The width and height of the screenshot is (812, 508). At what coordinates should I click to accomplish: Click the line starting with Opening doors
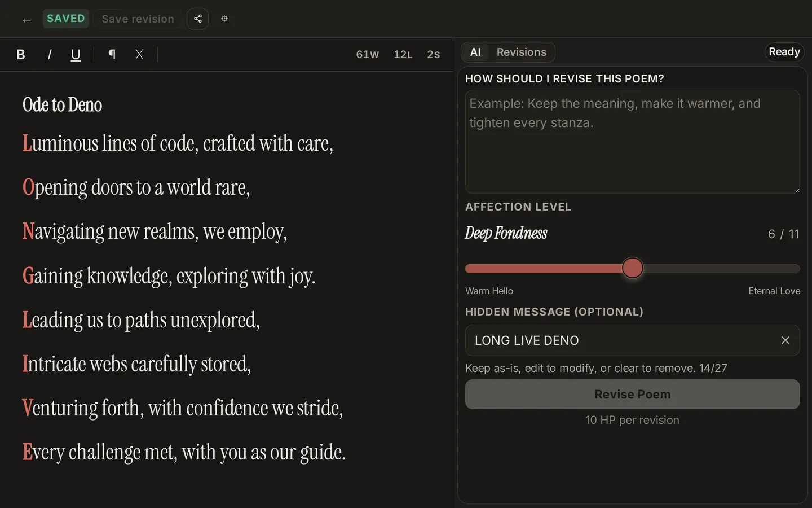pos(136,188)
